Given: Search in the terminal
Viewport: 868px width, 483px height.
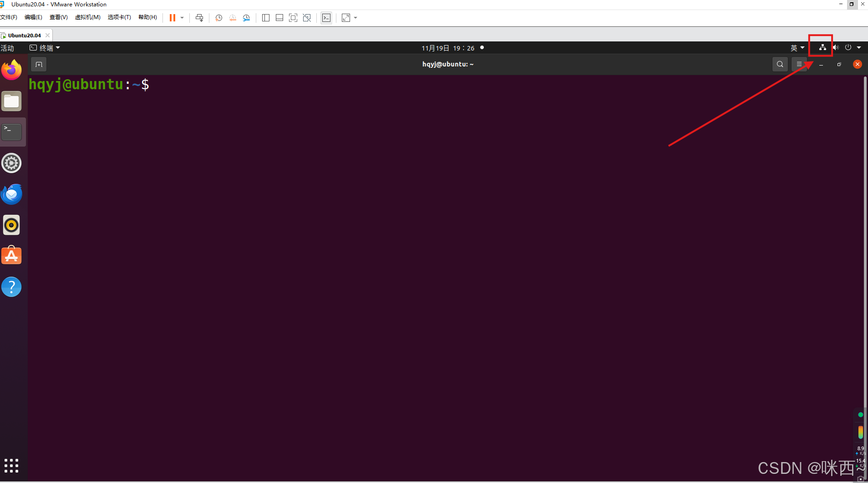Looking at the screenshot, I should pos(780,64).
